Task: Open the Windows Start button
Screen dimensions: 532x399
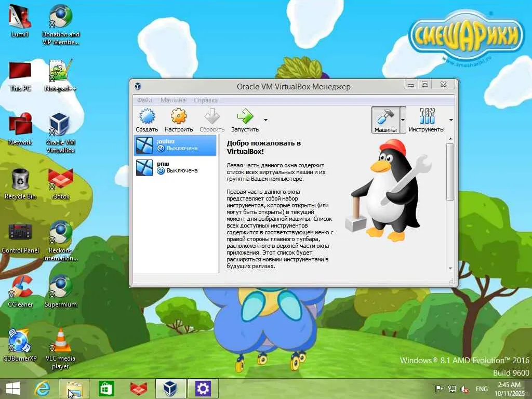Action: [13, 389]
